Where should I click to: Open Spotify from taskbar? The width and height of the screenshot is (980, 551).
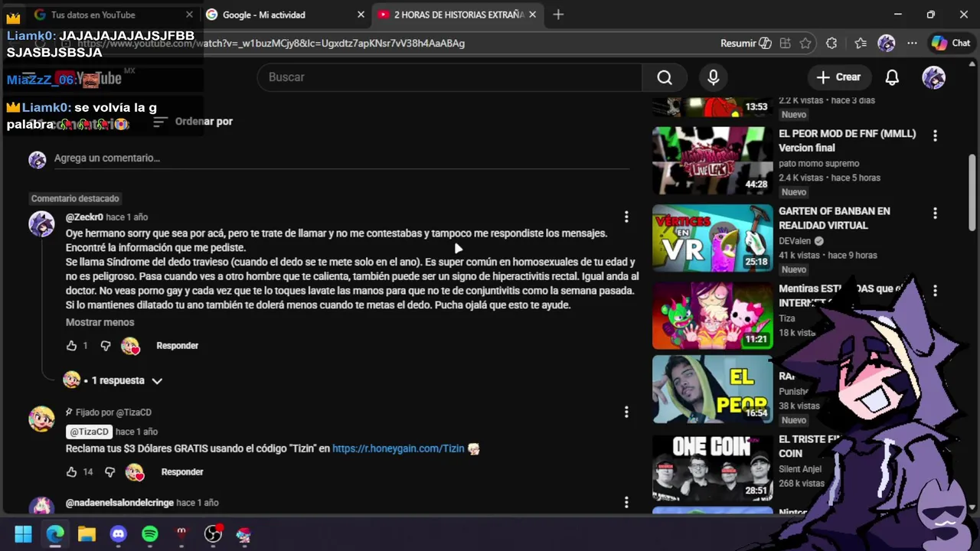point(150,534)
